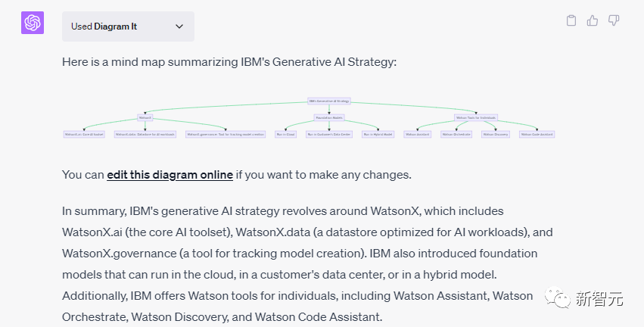Click the Watson Tools for Individuals node
The image size is (644, 327).
coord(475,117)
